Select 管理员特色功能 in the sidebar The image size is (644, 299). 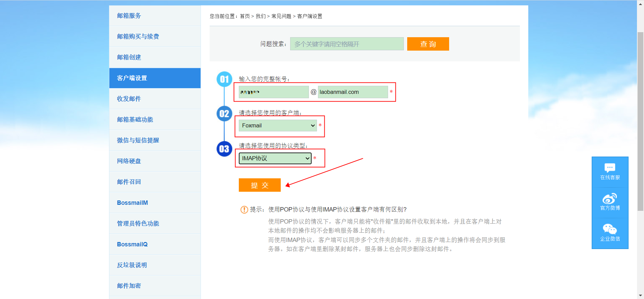[155, 224]
